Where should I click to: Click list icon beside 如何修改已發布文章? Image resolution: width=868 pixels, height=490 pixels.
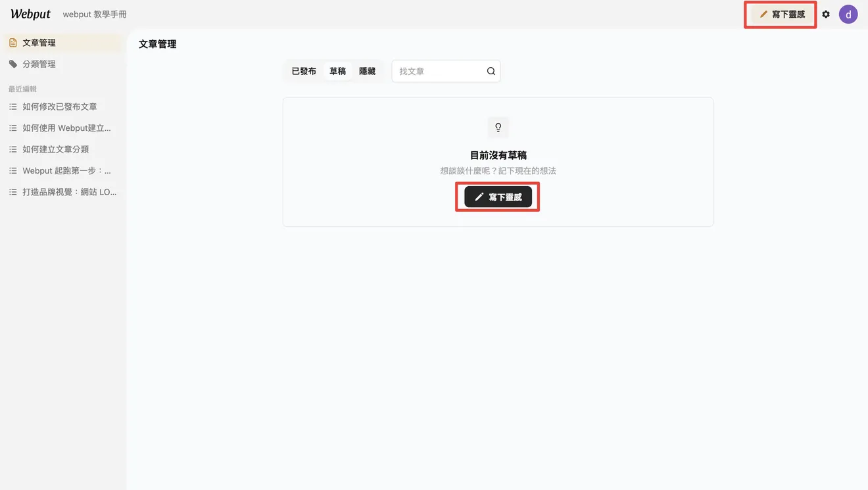click(x=13, y=107)
